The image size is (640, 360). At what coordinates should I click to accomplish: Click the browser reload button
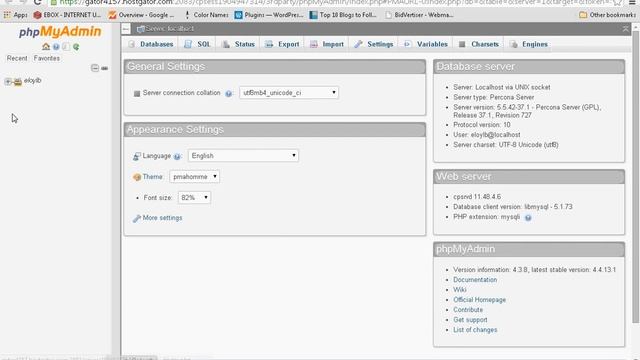(38, 2)
